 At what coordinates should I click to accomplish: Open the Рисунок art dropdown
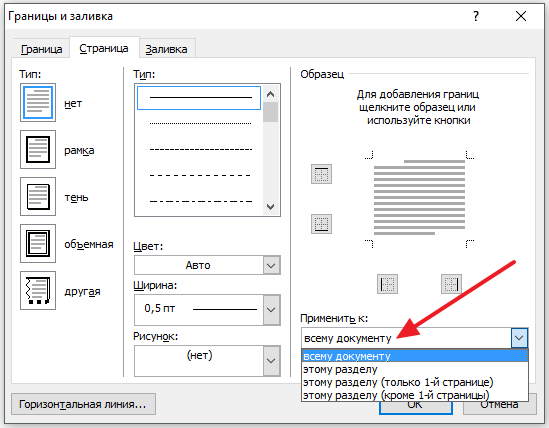[x=271, y=361]
